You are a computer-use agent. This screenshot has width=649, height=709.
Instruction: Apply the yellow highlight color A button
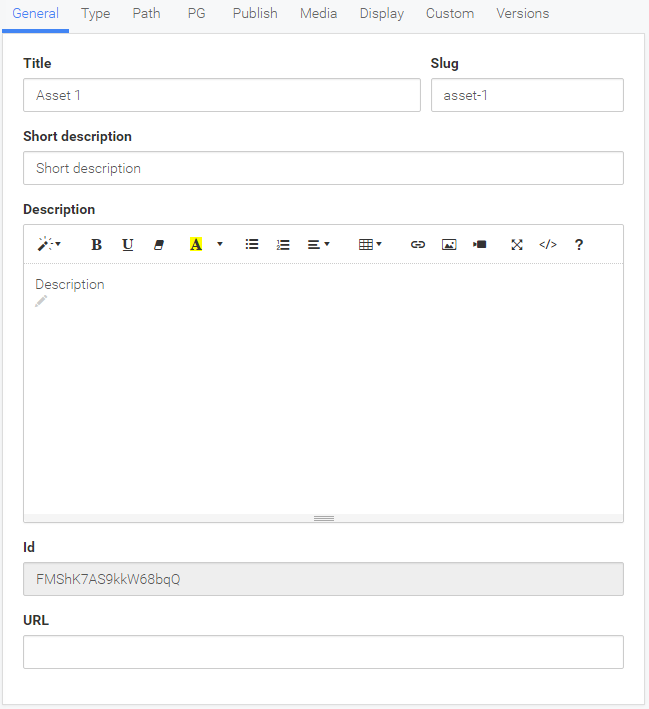[x=195, y=245]
